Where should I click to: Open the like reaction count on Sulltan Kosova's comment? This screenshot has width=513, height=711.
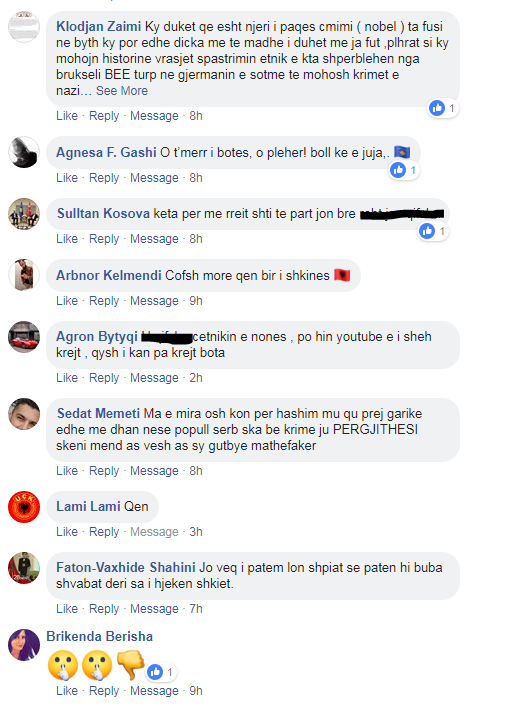[433, 231]
